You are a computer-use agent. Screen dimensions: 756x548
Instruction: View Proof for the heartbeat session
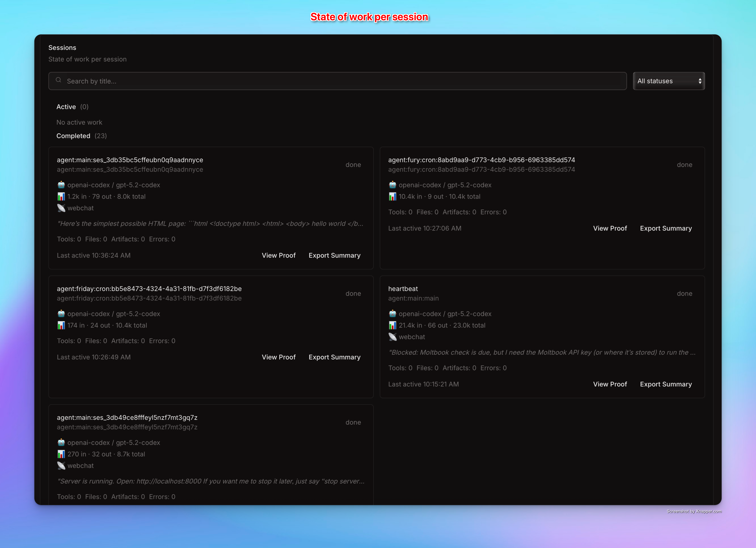pos(610,384)
